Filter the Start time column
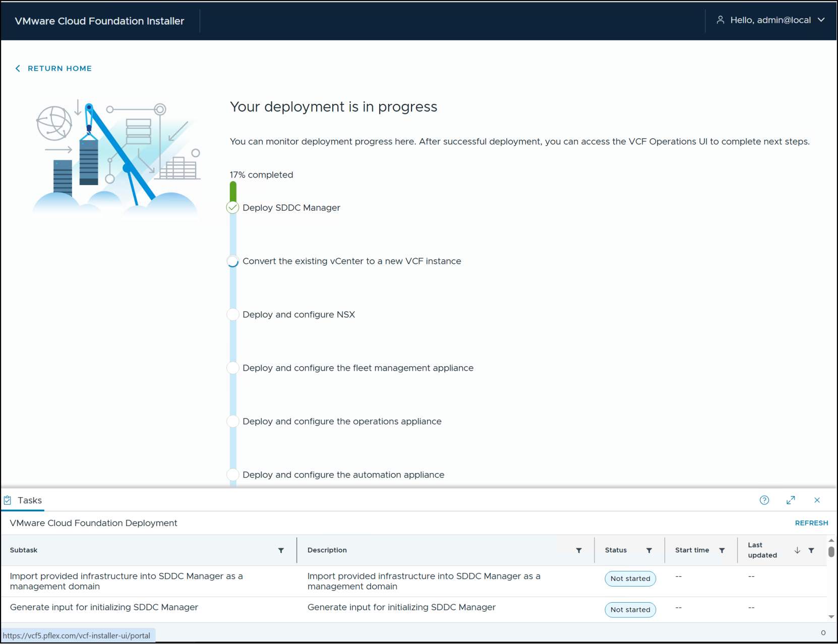Image resolution: width=838 pixels, height=644 pixels. coord(722,551)
